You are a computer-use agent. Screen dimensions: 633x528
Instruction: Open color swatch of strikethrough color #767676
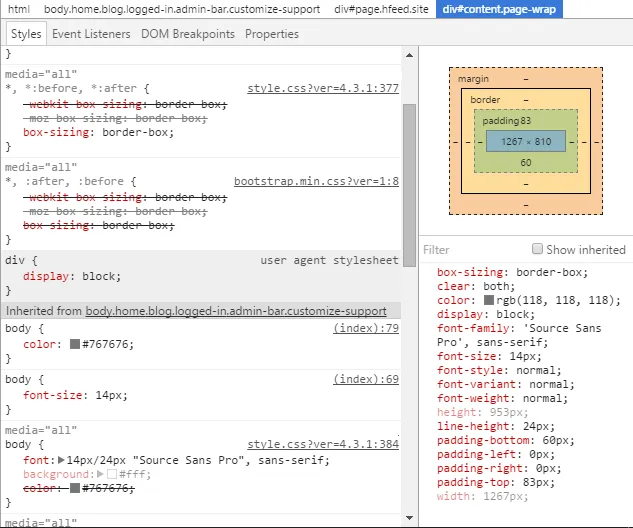[75, 488]
